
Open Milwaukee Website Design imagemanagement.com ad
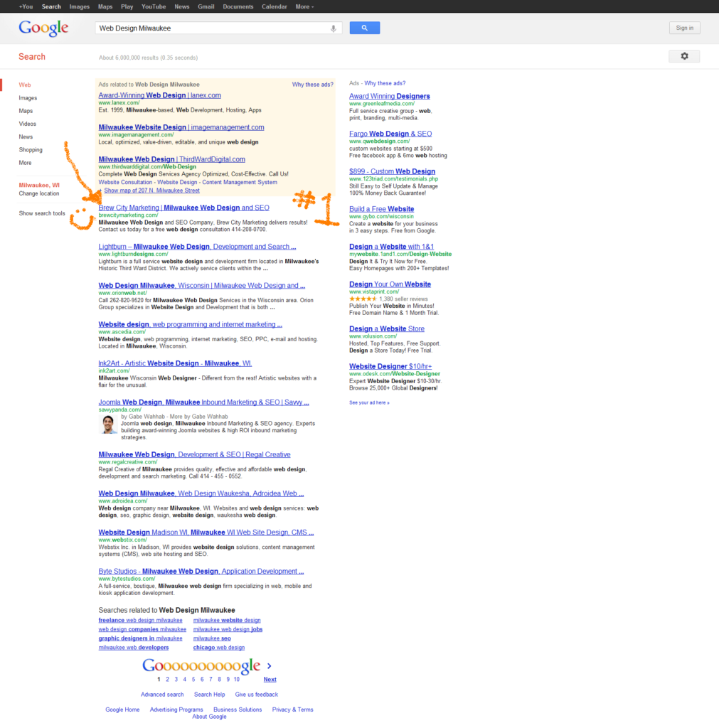(x=181, y=127)
